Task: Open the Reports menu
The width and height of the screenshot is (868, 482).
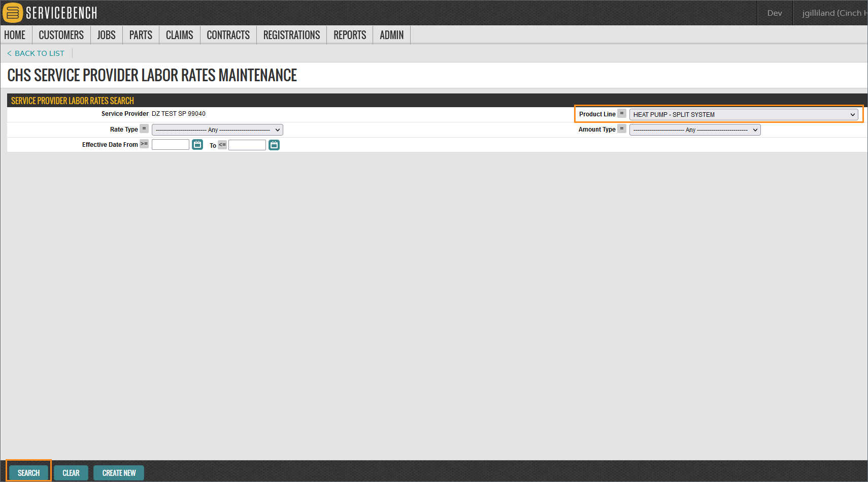Action: [x=350, y=35]
